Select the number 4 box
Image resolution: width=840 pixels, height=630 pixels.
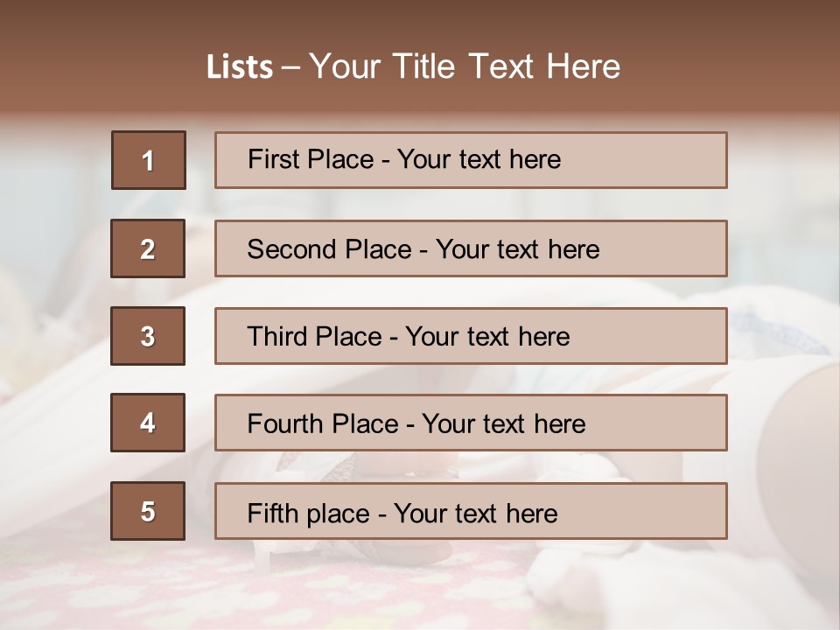tap(148, 423)
